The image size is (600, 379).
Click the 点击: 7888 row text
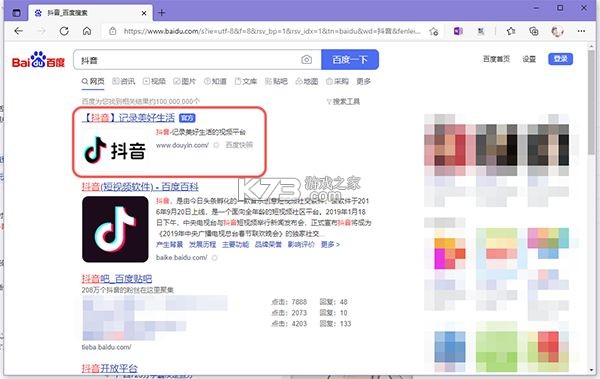[289, 302]
